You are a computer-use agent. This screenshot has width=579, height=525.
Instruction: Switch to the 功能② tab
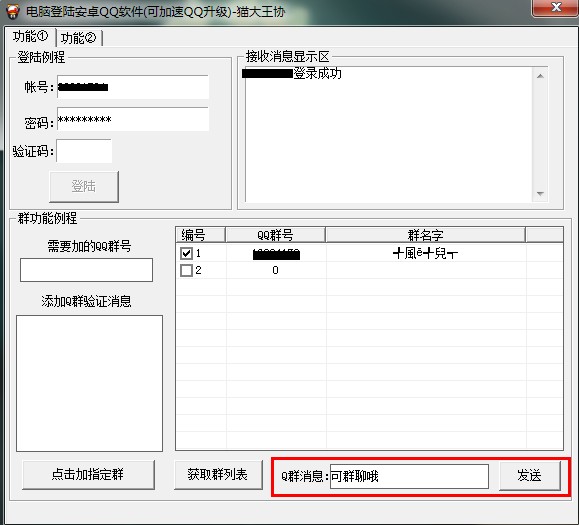coord(79,38)
